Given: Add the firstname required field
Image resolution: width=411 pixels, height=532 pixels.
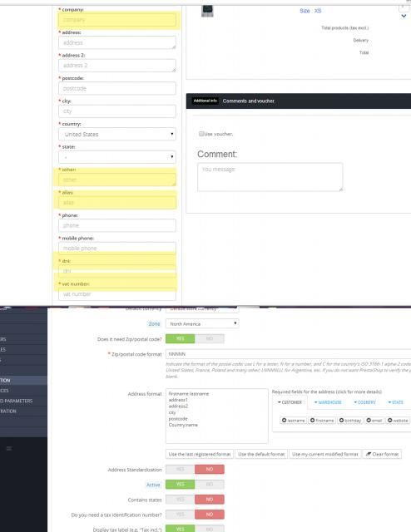Looking at the screenshot, I should (x=322, y=421).
